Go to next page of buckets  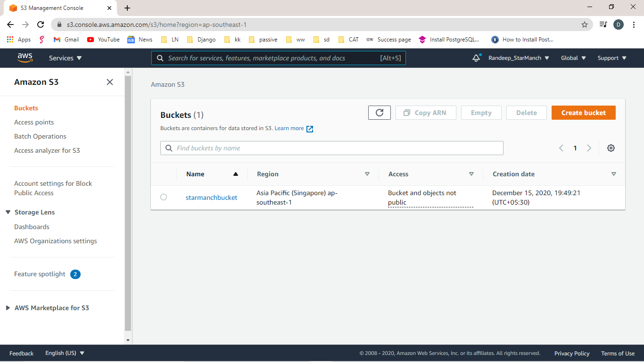[589, 148]
